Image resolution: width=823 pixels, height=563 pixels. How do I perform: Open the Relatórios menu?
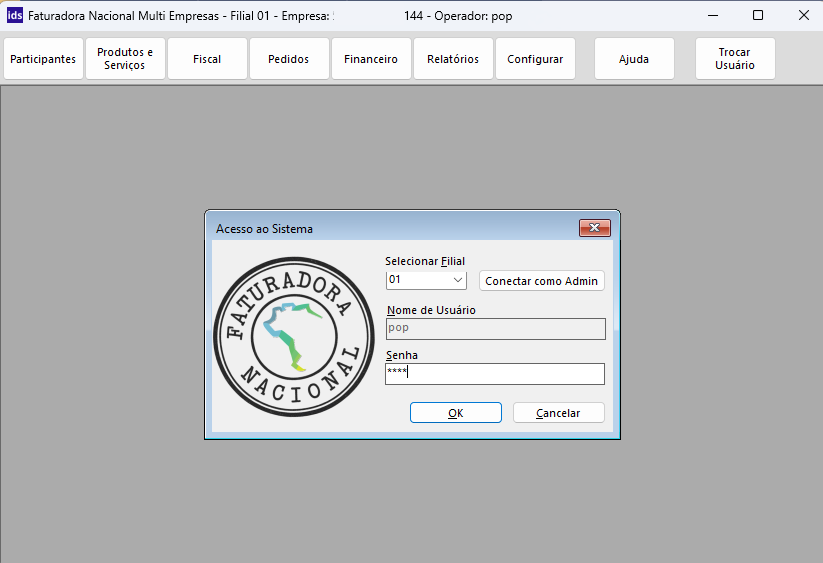point(453,59)
